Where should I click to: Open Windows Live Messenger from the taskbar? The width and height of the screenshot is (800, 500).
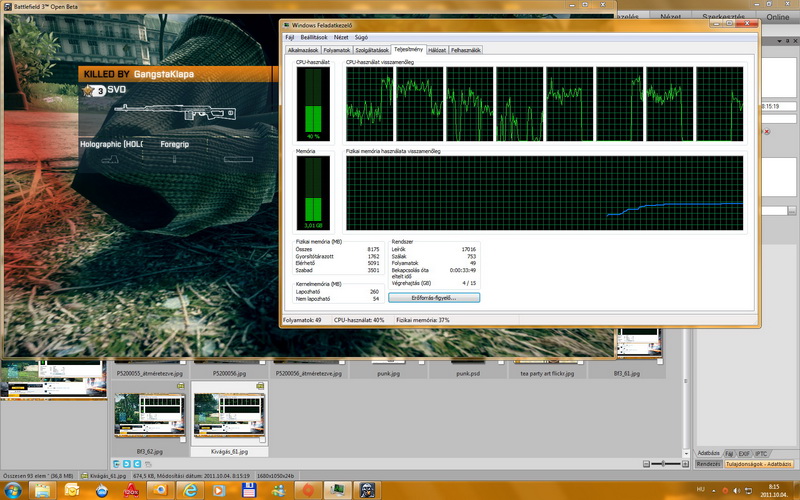[x=279, y=490]
